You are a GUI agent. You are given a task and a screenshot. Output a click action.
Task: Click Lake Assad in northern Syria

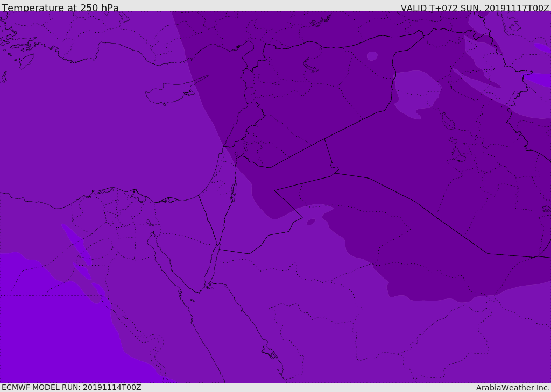tap(311, 65)
